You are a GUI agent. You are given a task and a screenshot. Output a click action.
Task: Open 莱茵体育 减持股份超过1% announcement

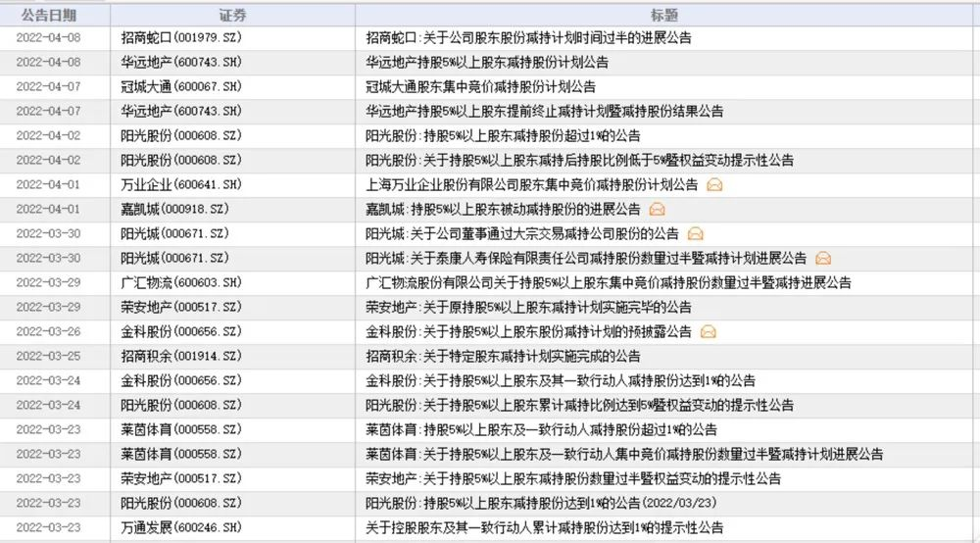pos(541,430)
